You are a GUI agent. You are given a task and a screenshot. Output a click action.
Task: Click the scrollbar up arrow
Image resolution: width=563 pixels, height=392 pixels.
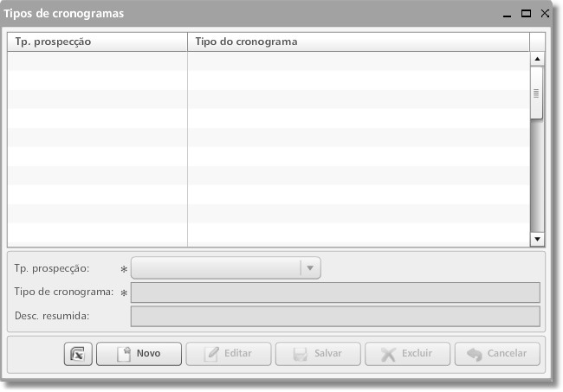click(537, 59)
